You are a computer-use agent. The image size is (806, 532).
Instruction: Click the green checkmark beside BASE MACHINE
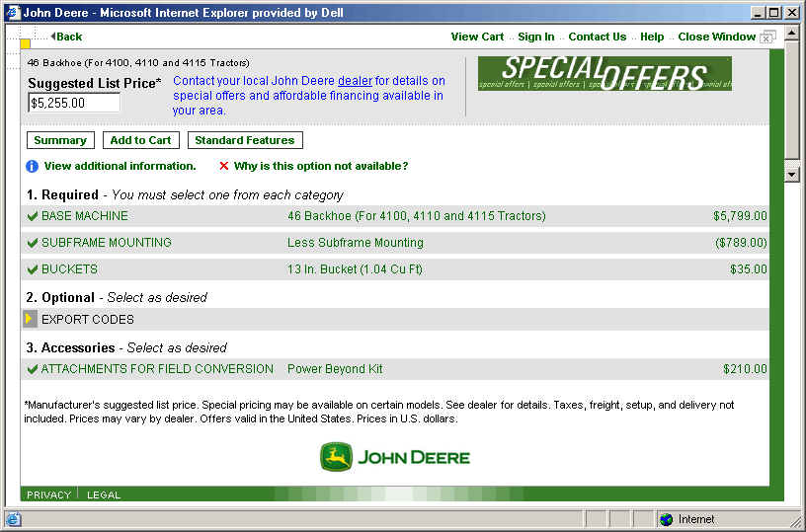click(x=33, y=216)
